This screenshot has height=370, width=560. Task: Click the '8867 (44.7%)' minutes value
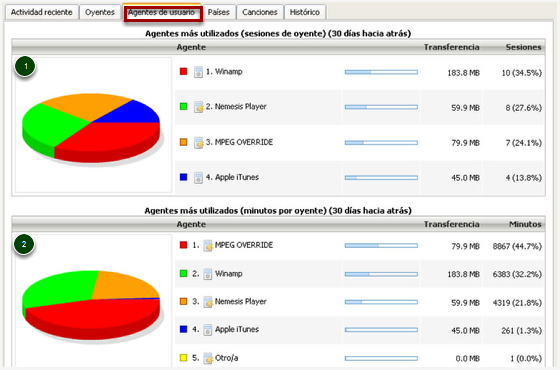pos(517,246)
